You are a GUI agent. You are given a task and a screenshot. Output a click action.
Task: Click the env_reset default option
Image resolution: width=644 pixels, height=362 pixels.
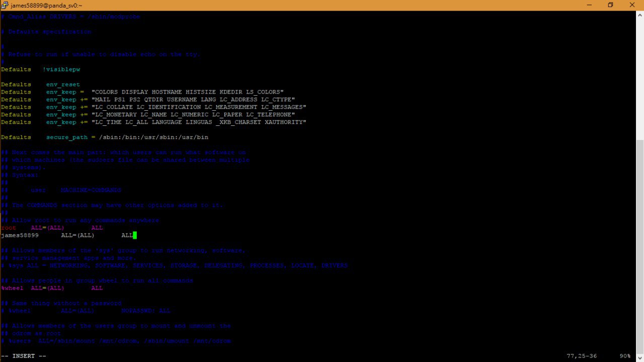click(x=63, y=84)
